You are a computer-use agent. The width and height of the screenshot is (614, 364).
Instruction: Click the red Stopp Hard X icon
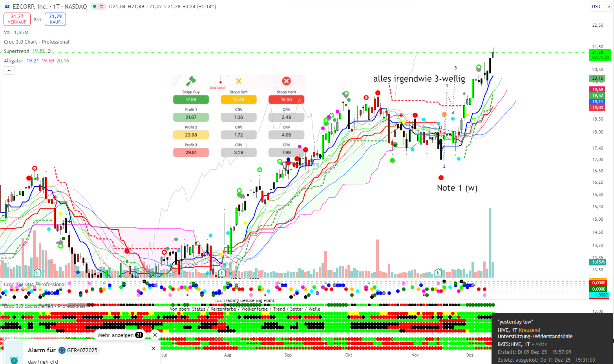tap(286, 81)
